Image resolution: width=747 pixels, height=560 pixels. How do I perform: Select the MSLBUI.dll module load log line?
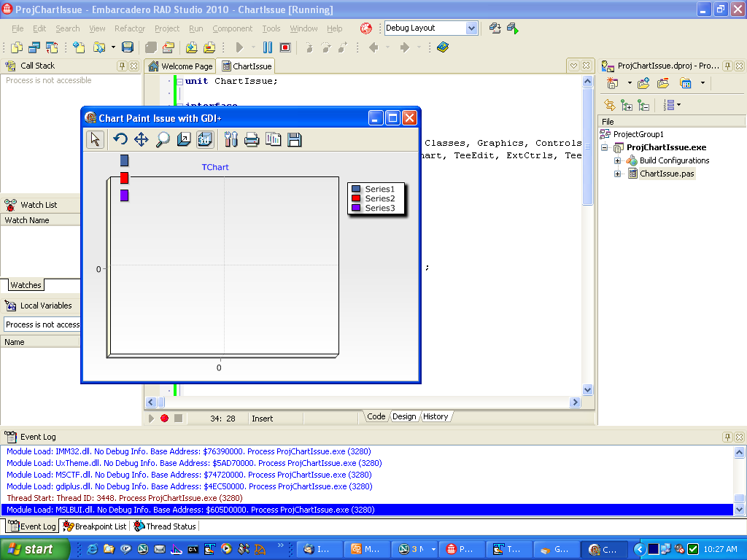click(367, 510)
